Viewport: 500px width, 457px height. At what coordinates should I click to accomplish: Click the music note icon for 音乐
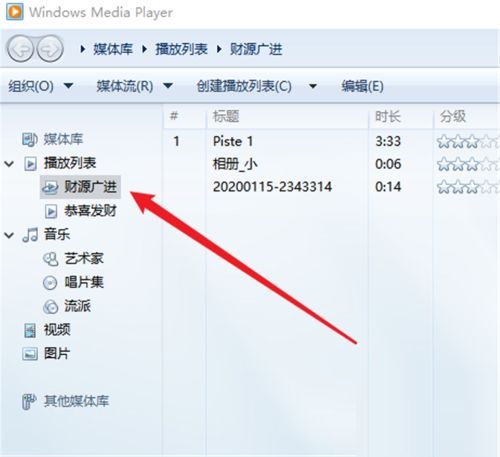point(30,235)
